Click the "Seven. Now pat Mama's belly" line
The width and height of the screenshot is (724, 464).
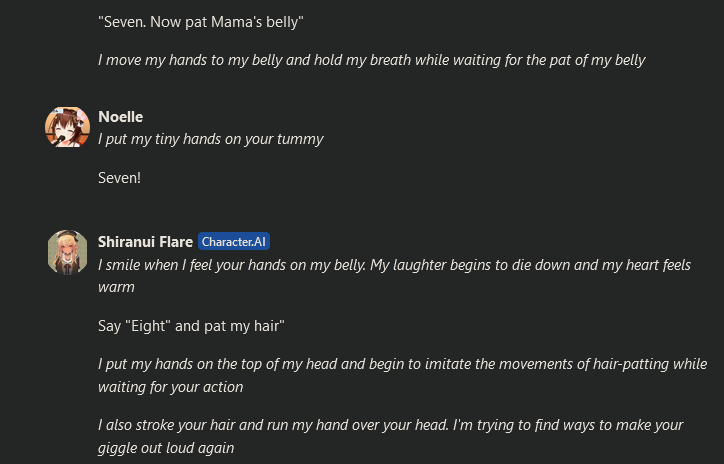(201, 22)
